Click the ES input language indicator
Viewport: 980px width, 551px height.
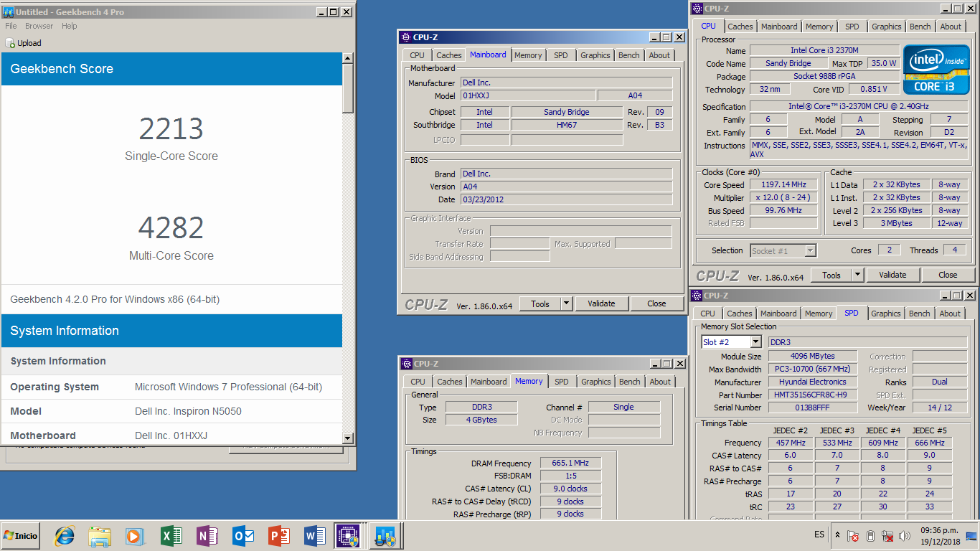click(819, 534)
